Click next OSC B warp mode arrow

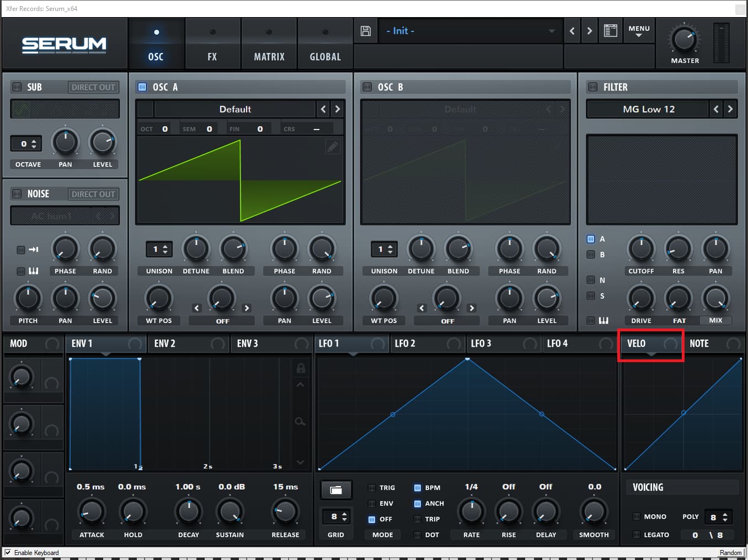(472, 308)
